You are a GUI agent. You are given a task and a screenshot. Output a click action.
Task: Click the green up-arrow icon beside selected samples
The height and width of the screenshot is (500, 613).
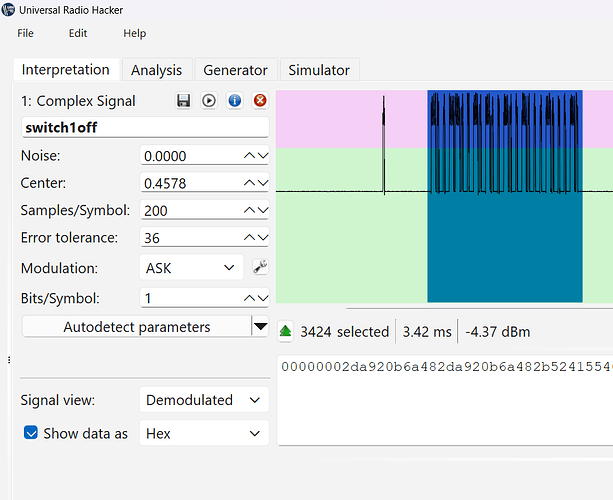pos(286,332)
